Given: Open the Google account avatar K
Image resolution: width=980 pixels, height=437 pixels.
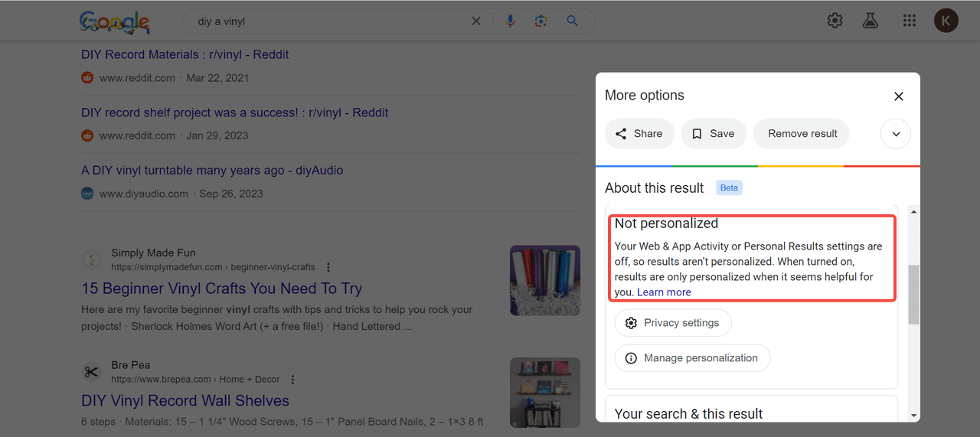Looking at the screenshot, I should pos(946,21).
